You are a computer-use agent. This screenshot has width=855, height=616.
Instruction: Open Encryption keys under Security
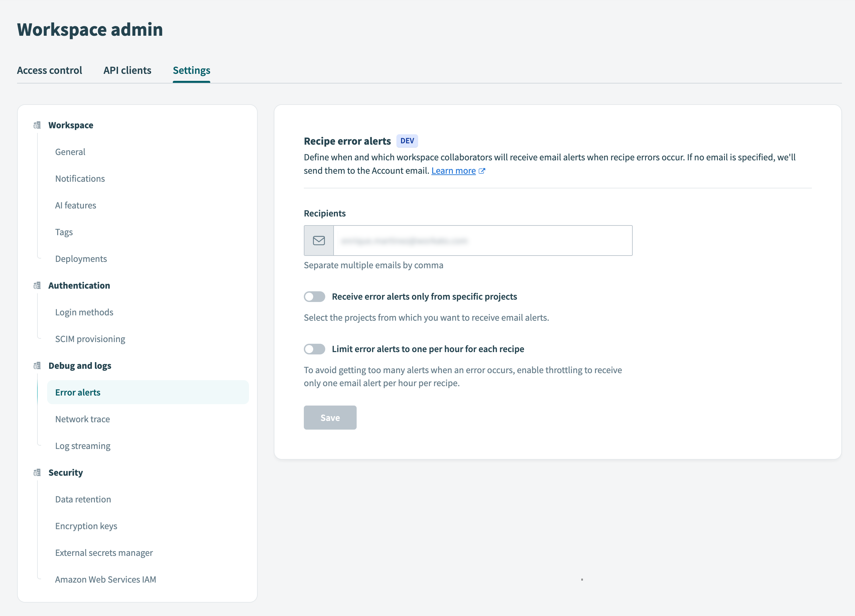86,526
